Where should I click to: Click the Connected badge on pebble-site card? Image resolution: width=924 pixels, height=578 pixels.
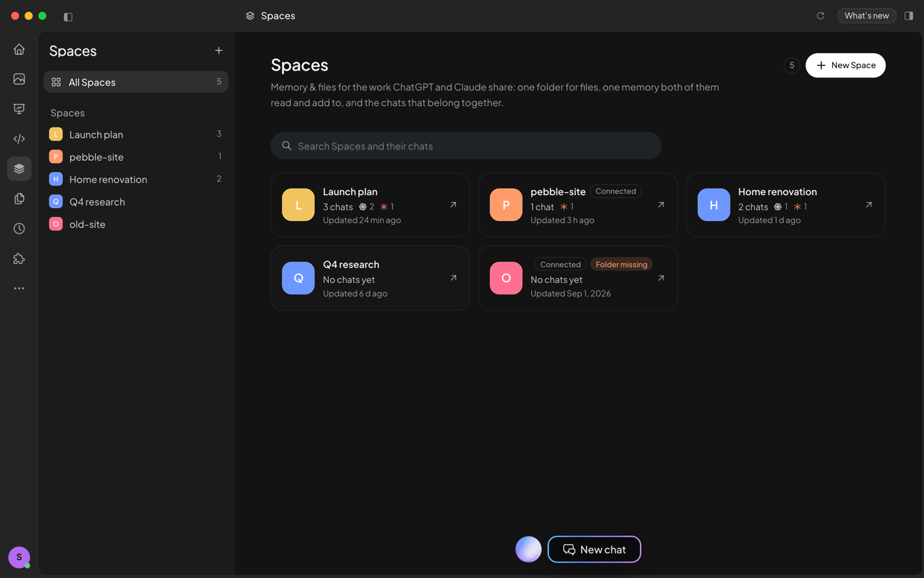(x=616, y=191)
